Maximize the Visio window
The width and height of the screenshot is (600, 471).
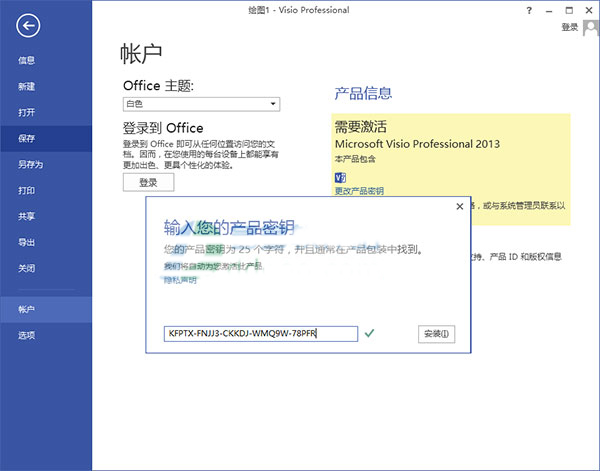(x=569, y=11)
